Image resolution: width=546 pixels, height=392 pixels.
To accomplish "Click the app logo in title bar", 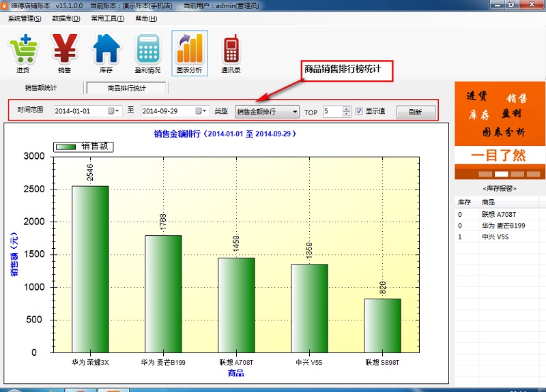I will point(5,5).
